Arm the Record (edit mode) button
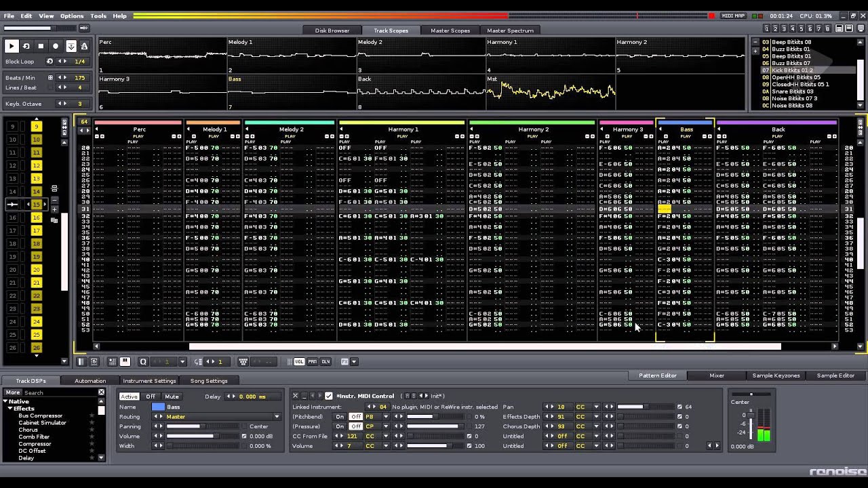Screen dimensions: 868x488 pyautogui.click(x=56, y=46)
